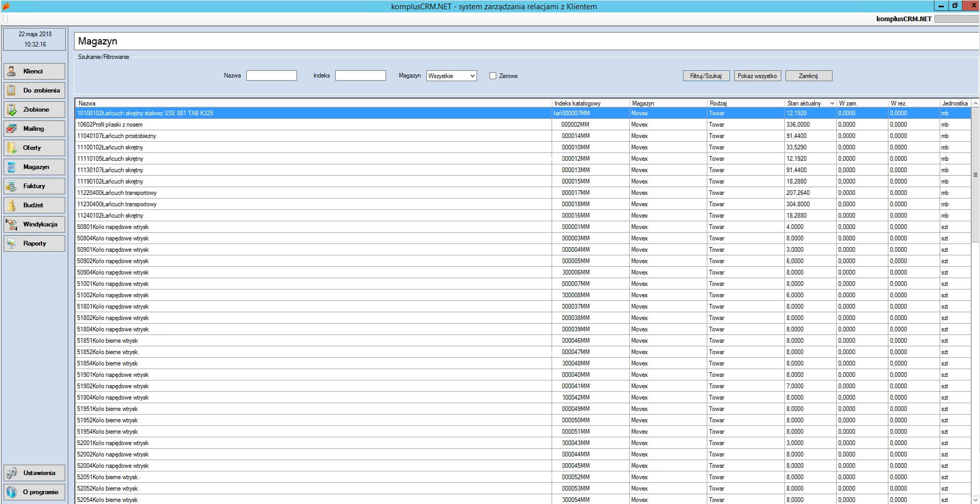
Task: Sort by Indeks katalogowy column header
Action: coord(590,103)
